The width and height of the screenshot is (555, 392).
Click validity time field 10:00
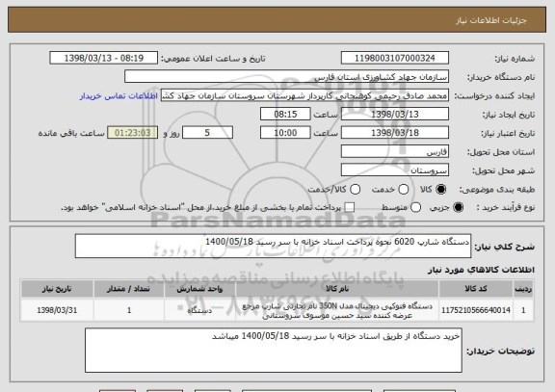[x=285, y=133]
